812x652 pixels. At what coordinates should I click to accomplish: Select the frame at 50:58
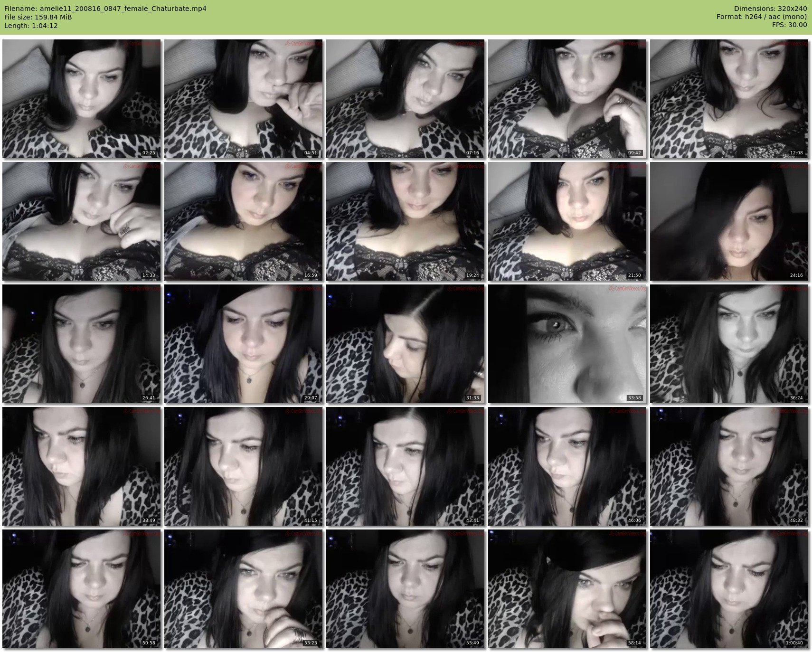[x=81, y=589]
